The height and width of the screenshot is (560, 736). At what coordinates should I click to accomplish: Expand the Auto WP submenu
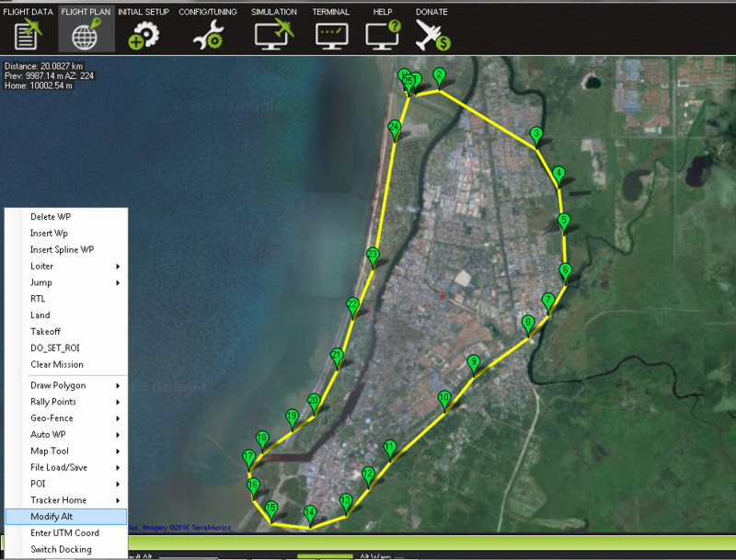coord(65,434)
